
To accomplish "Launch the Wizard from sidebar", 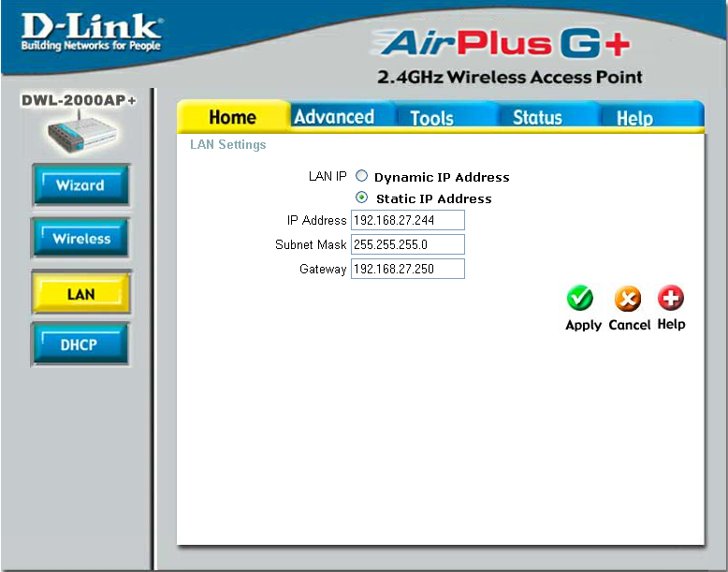I will (80, 185).
